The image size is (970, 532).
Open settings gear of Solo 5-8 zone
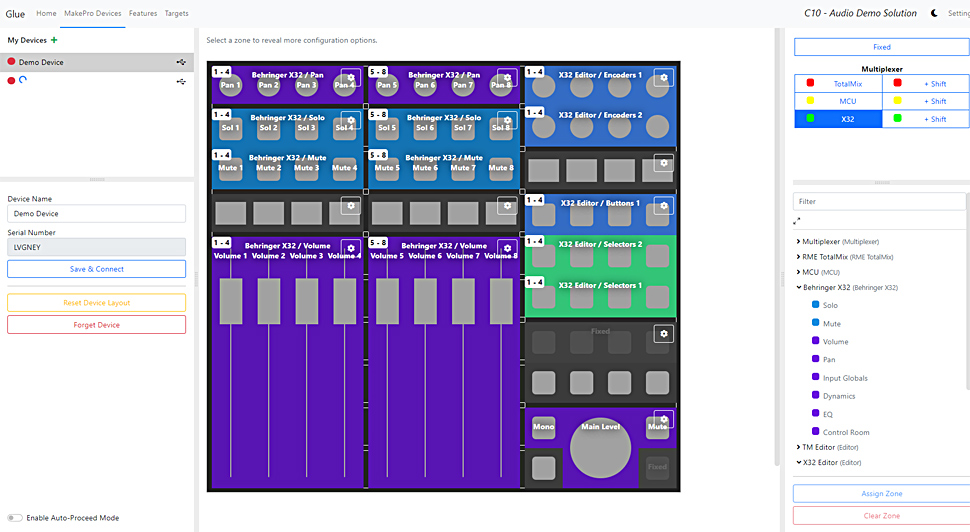coord(507,120)
